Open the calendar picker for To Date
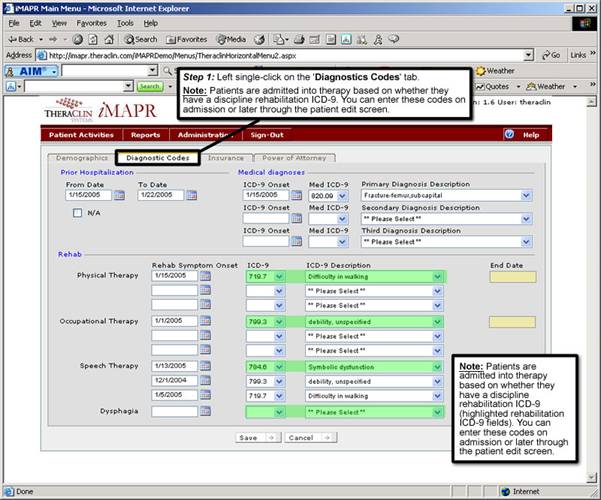Image resolution: width=601 pixels, height=500 pixels. point(193,195)
